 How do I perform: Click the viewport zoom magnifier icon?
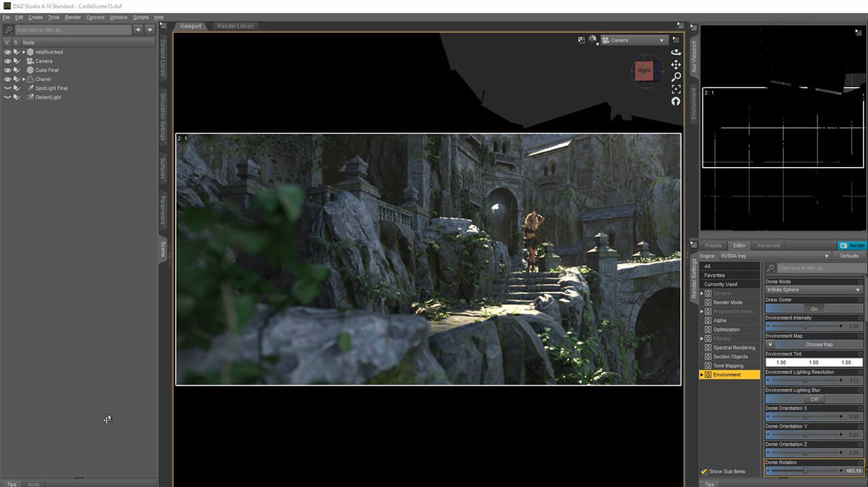click(676, 77)
